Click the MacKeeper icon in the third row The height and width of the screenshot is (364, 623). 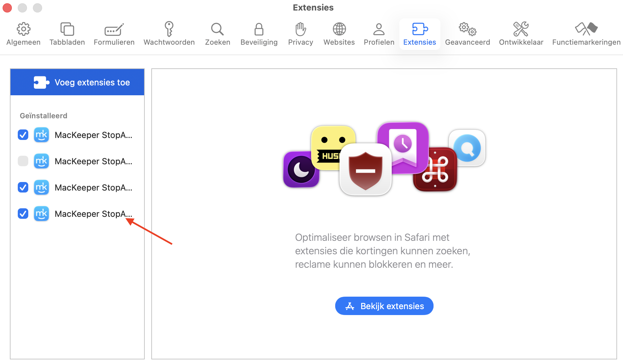click(41, 187)
